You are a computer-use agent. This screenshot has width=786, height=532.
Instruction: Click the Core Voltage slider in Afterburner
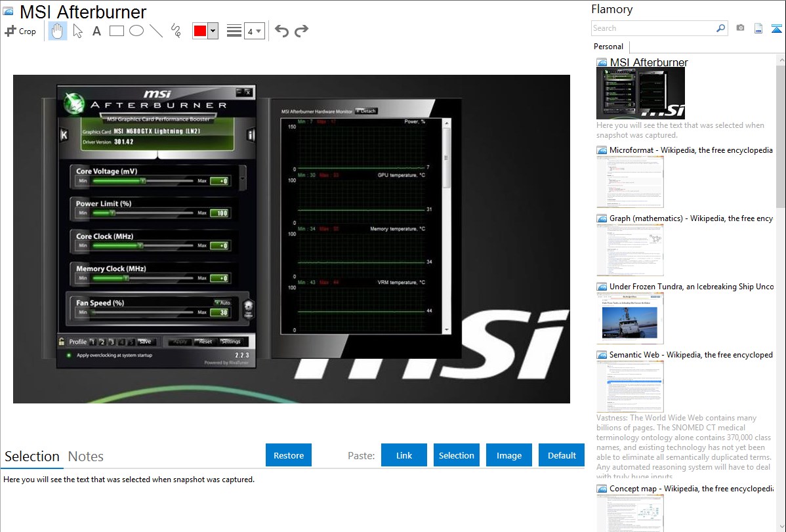tap(143, 181)
